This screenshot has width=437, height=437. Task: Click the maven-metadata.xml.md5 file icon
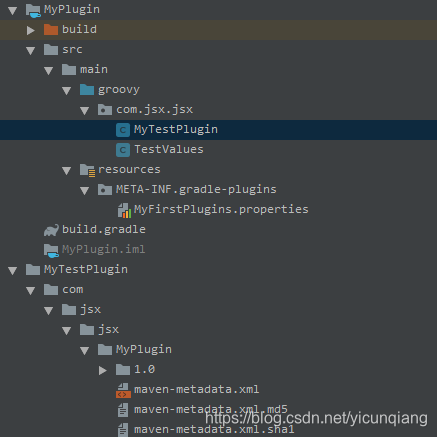tap(123, 410)
